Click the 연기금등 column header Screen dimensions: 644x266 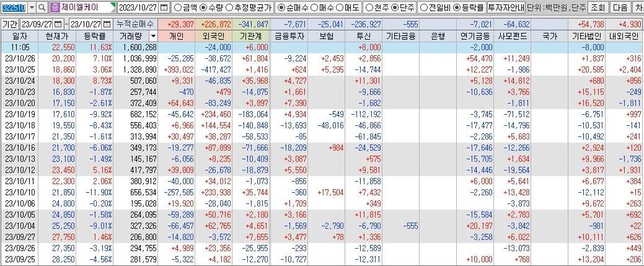pyautogui.click(x=475, y=36)
